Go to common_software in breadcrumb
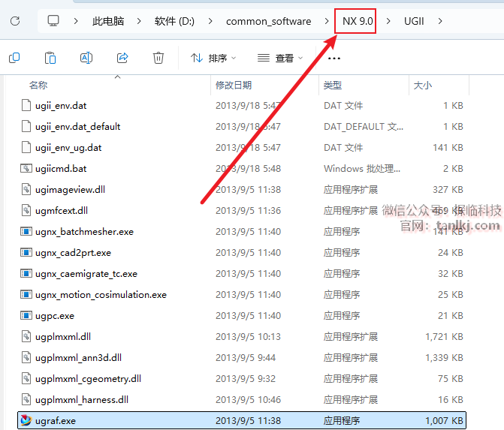Viewport: 504px width, 430px height. pyautogui.click(x=268, y=21)
